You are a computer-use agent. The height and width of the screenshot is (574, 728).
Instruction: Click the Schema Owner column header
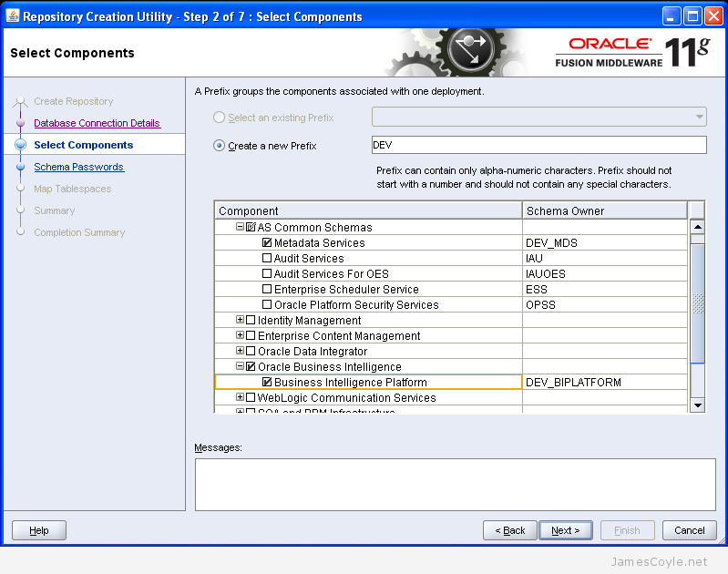604,210
